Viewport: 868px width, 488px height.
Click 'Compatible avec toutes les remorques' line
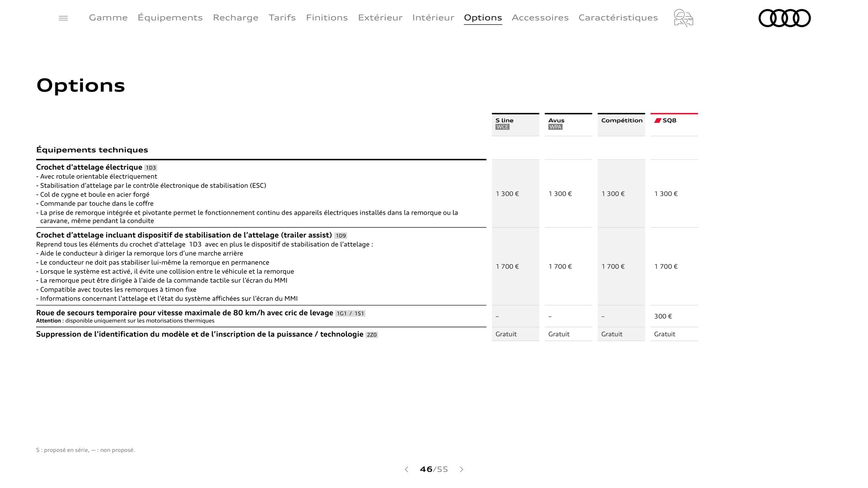[x=116, y=290]
